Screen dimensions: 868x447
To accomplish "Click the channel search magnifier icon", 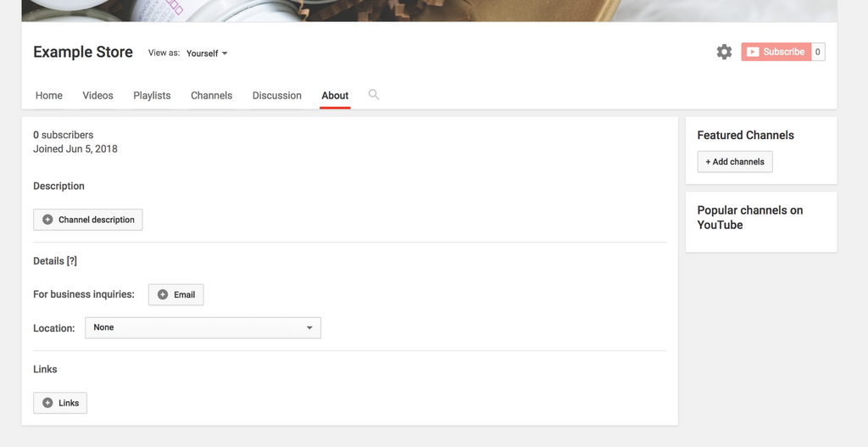I will [x=374, y=95].
